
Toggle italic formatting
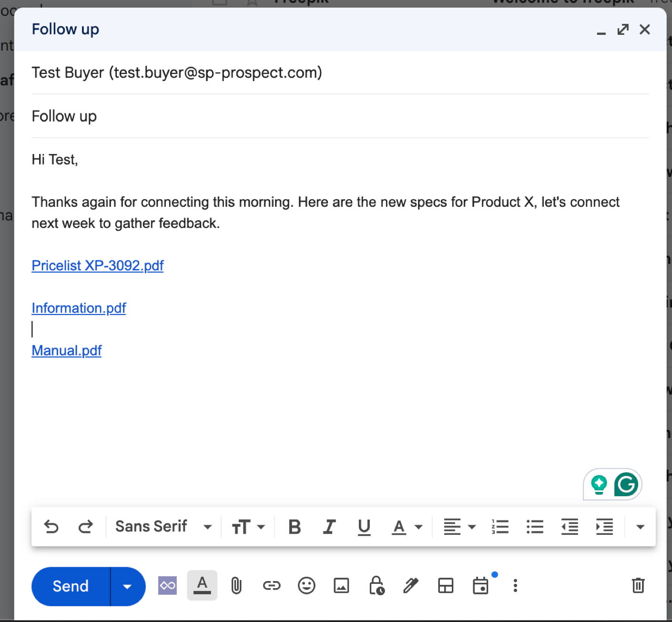[x=329, y=527]
